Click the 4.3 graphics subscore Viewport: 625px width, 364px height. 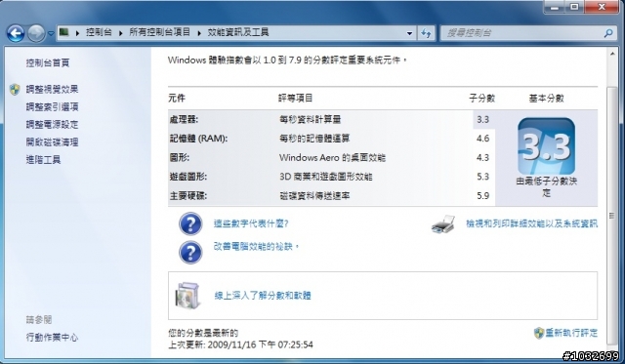click(482, 158)
